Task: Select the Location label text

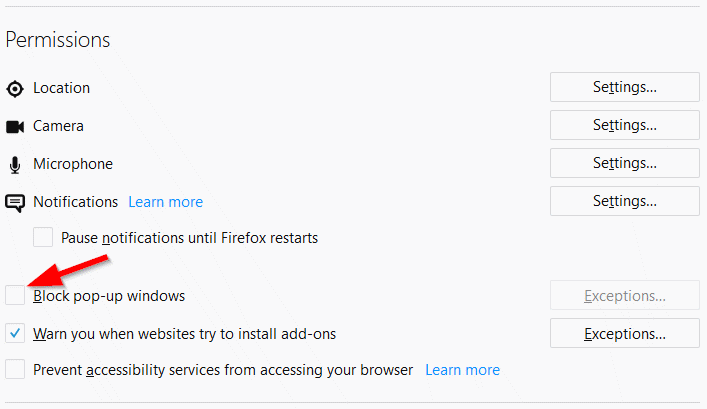Action: (61, 88)
